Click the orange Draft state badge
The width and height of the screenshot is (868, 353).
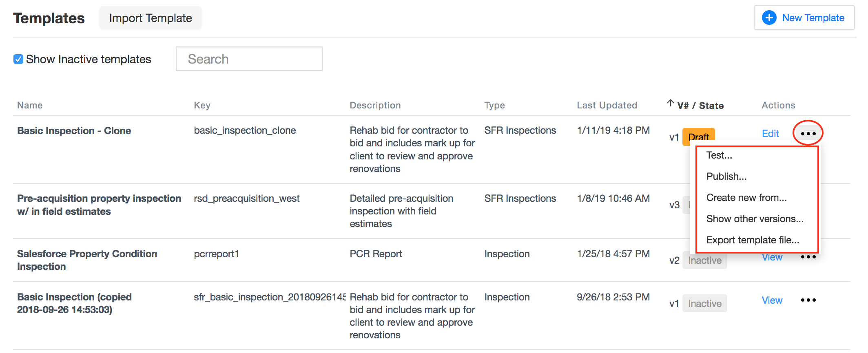click(x=699, y=135)
